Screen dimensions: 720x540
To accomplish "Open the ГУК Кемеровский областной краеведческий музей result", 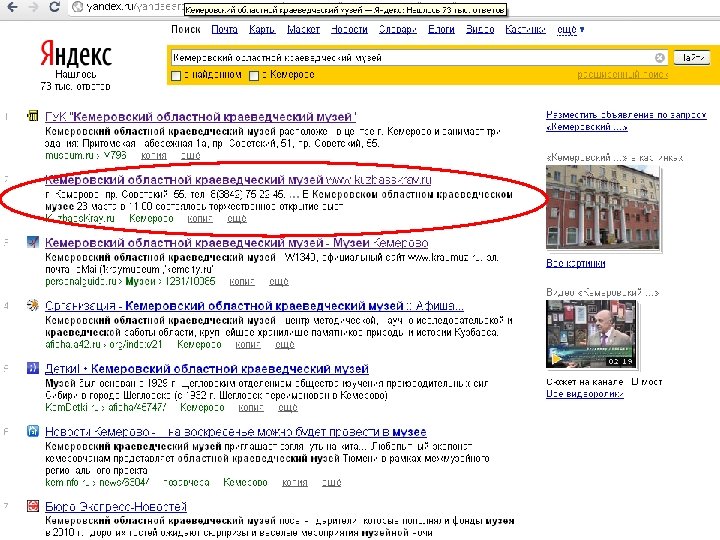I will pos(201,117).
